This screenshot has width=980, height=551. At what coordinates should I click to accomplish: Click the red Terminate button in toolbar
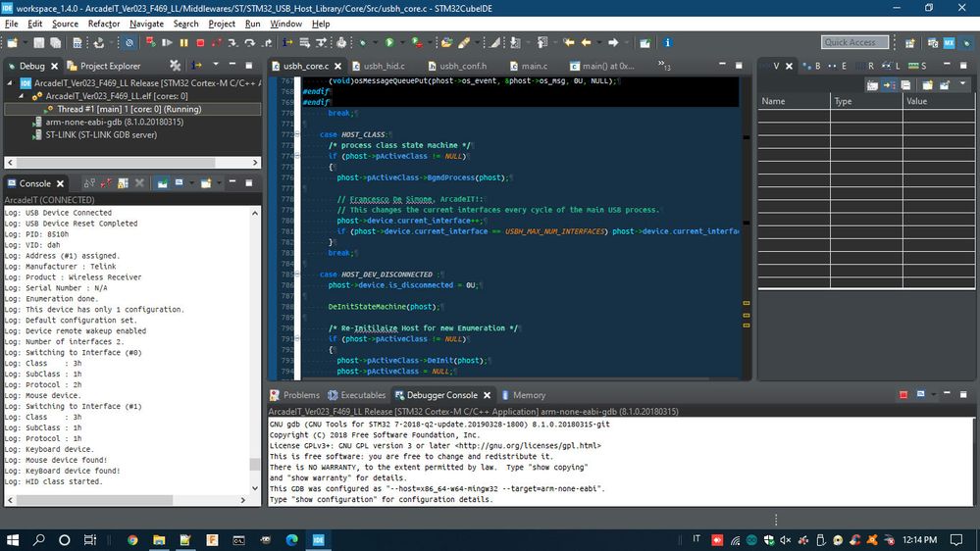(x=200, y=42)
